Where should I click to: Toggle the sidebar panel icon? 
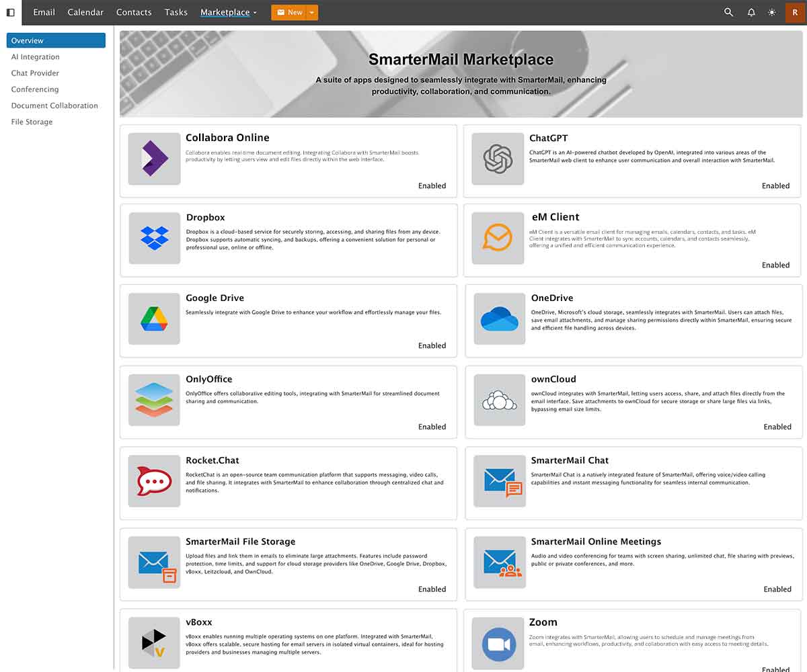(x=10, y=12)
